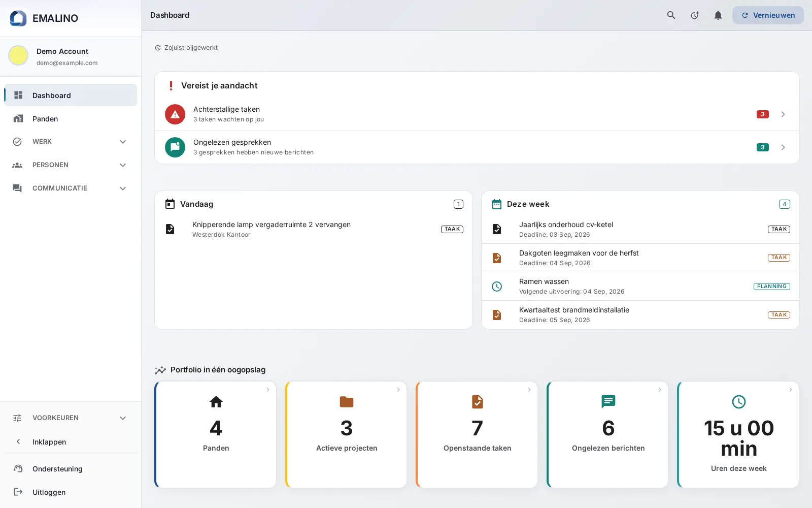Click the folder icon on Actieve projecten card
Screen dimensions: 812x508
(347, 402)
